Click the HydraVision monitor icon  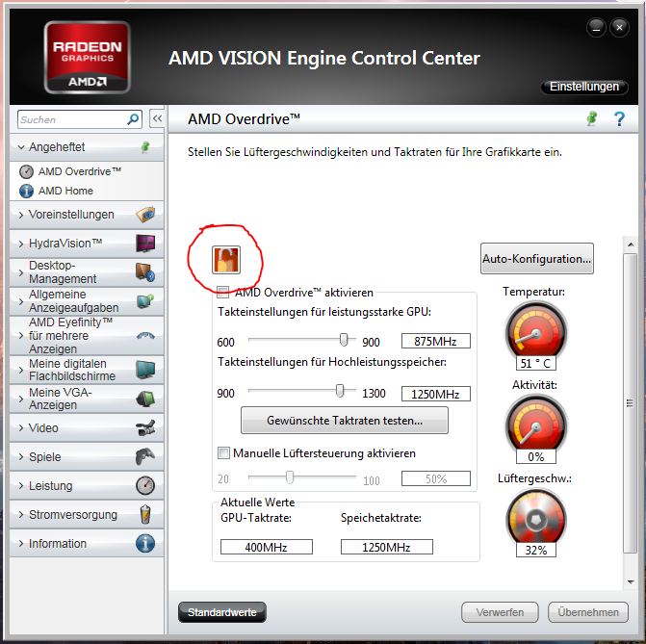click(x=145, y=244)
